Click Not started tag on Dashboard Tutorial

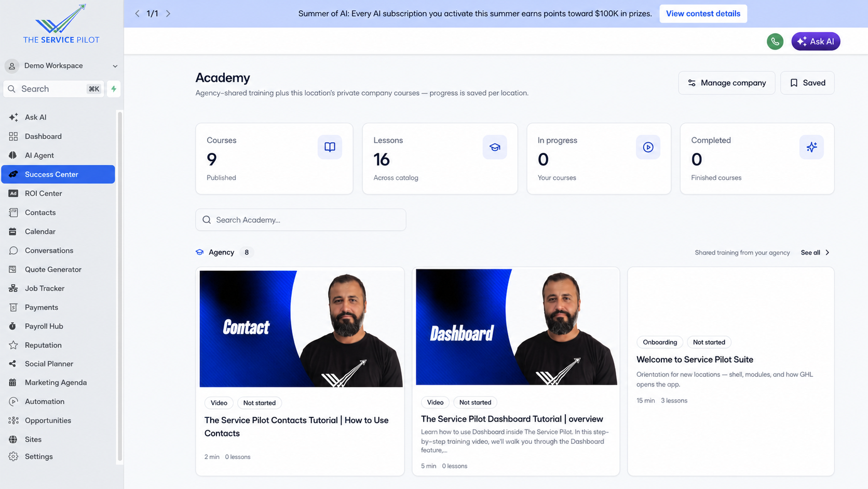pos(475,402)
